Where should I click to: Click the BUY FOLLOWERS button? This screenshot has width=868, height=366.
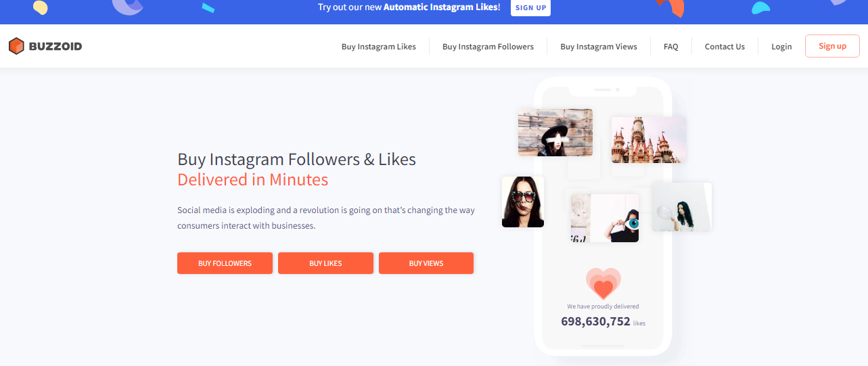[225, 263]
